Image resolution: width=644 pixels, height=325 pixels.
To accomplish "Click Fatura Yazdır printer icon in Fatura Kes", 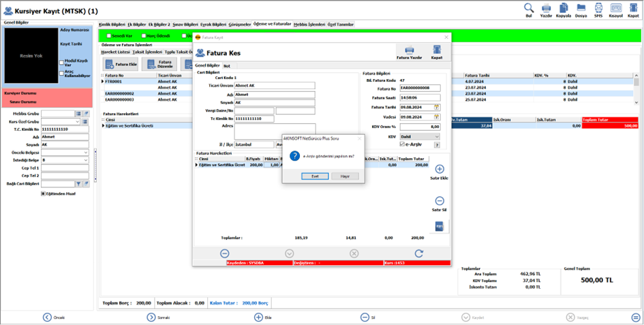I will [409, 50].
